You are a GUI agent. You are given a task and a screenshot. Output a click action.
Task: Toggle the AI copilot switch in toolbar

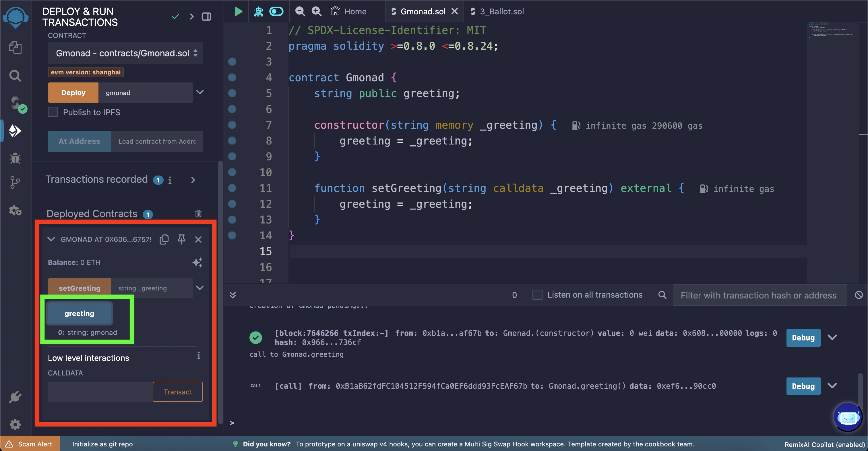coord(276,11)
